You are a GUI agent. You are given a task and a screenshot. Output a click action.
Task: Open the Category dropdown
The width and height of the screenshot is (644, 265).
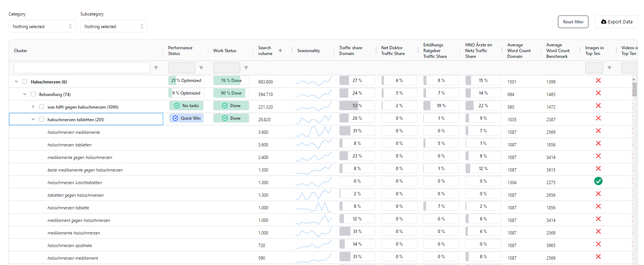tap(42, 26)
